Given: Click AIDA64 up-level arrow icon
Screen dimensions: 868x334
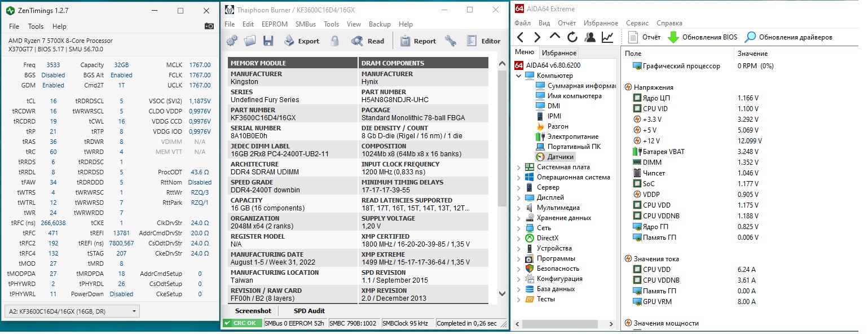Looking at the screenshot, I should (x=555, y=37).
